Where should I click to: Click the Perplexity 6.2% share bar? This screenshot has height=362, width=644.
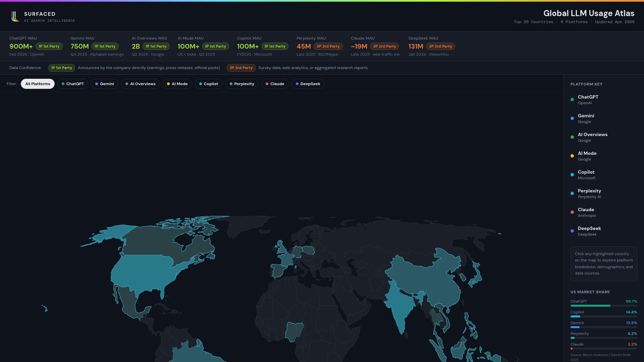pyautogui.click(x=604, y=338)
